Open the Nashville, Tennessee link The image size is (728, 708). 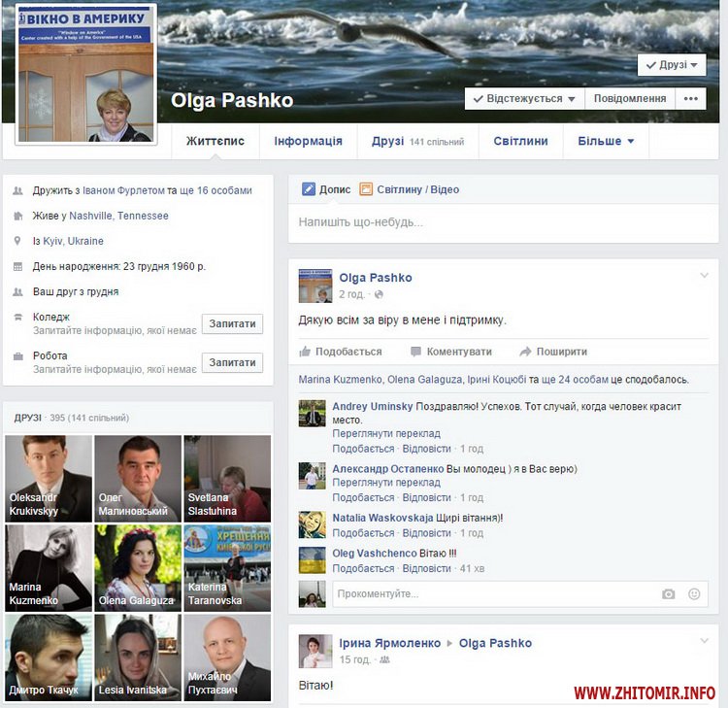coord(118,216)
